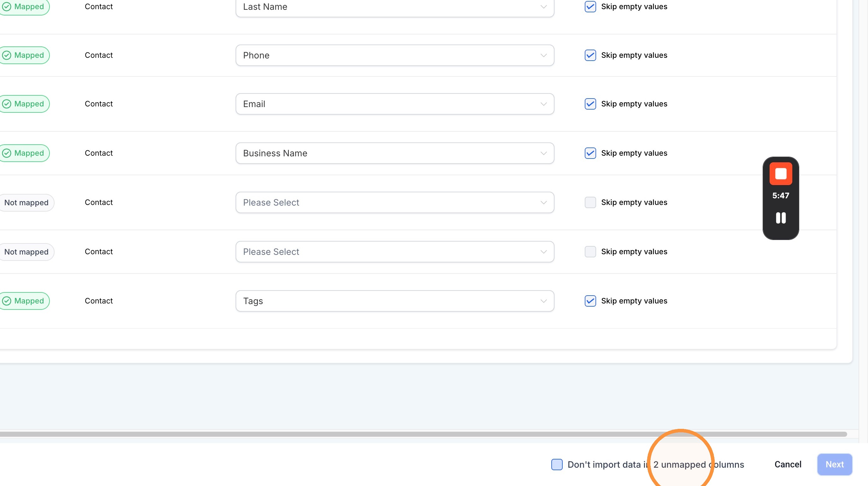Viewport: 868px width, 486px height.
Task: Expand the Business Name mapping dropdown
Action: point(395,153)
